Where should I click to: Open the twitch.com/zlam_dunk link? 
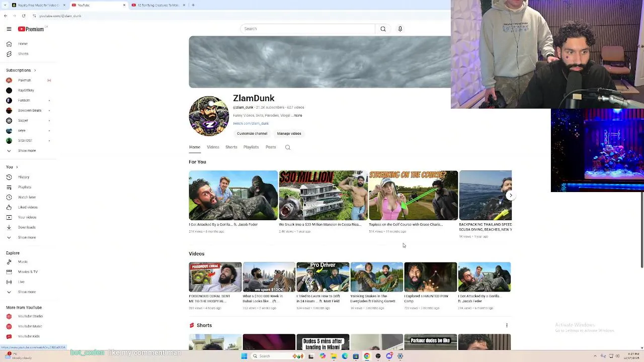(251, 124)
